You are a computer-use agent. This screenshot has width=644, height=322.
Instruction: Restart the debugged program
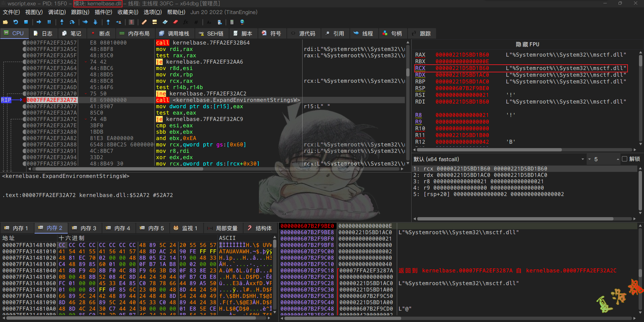click(16, 22)
